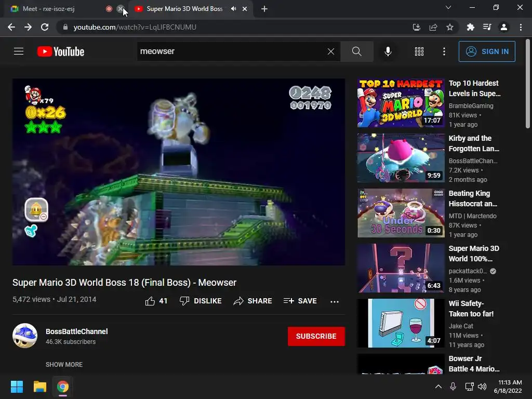This screenshot has width=532, height=399.
Task: Mute the YouTube tab audio icon
Action: [x=233, y=9]
